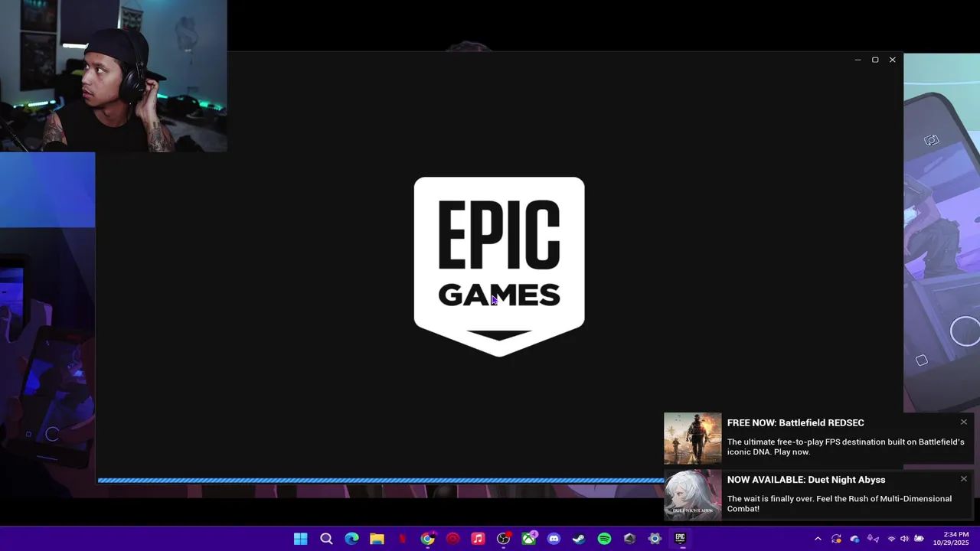The image size is (980, 551).
Task: Click the blue loading progress bar
Action: point(381,480)
